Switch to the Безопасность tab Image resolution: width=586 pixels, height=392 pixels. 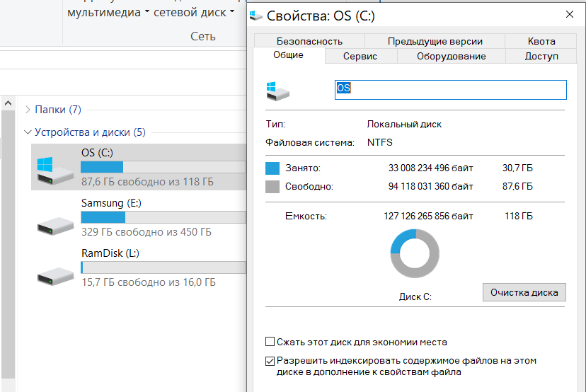click(309, 41)
